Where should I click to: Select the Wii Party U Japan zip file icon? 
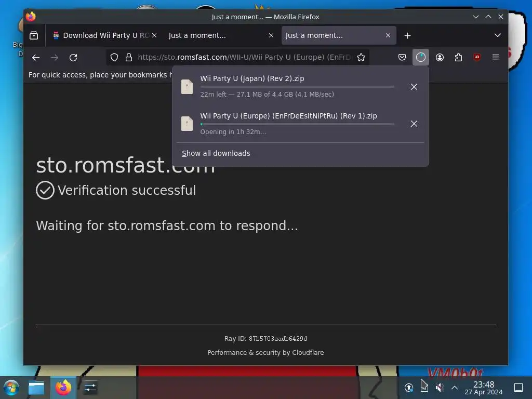point(187,87)
